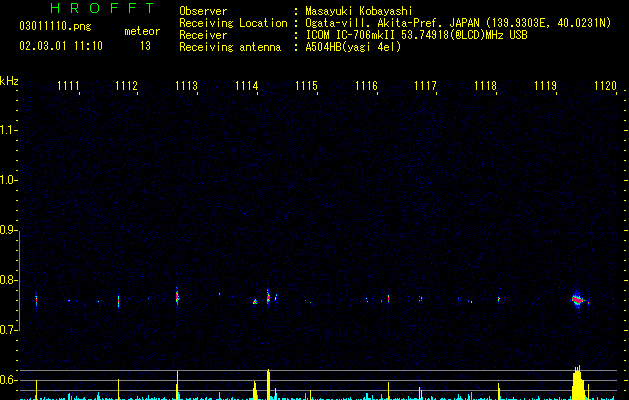The image size is (629, 400).
Task: Click the 1111 time axis marker
Action: click(x=68, y=86)
